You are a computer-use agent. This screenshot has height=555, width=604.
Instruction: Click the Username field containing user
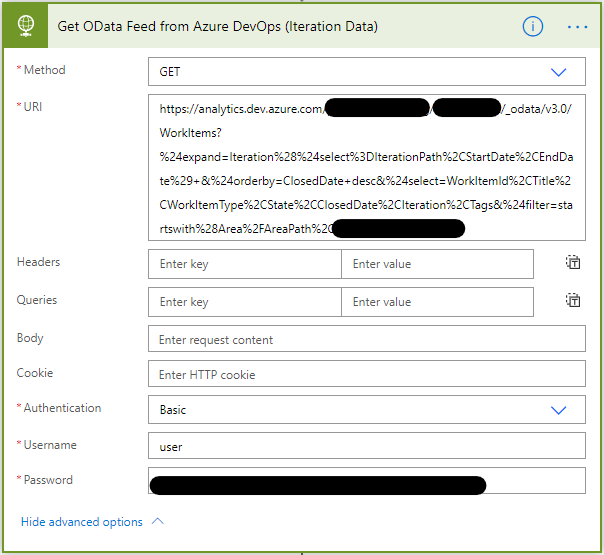(367, 446)
